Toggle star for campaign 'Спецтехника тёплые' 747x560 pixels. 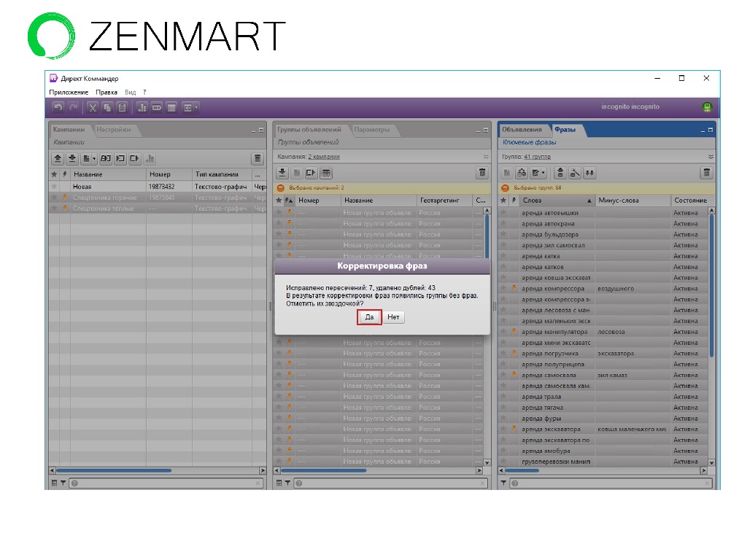point(54,209)
